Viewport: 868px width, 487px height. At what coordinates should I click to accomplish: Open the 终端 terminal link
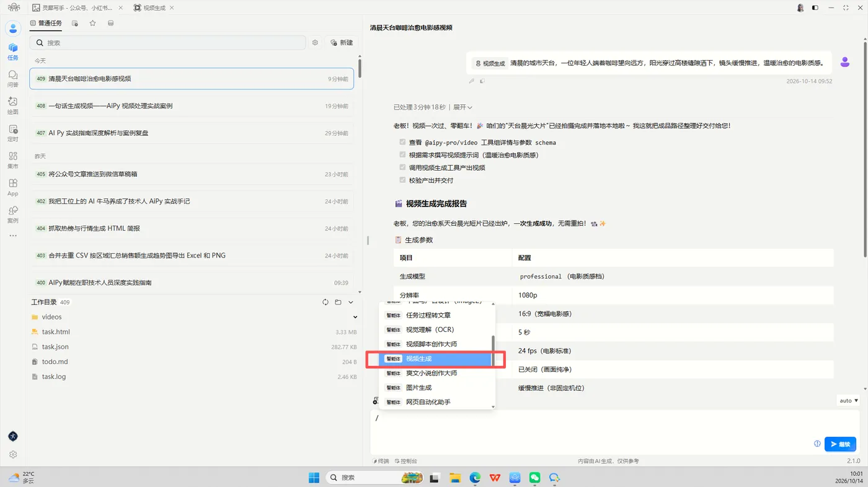(x=381, y=462)
